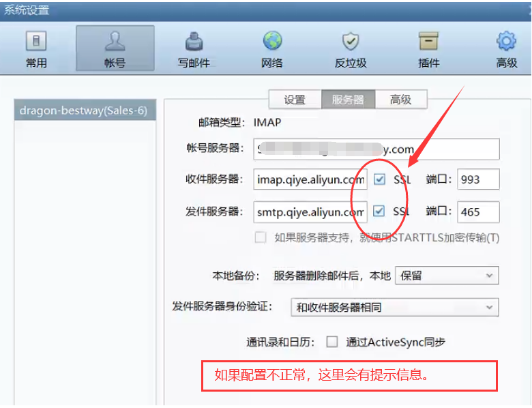The height and width of the screenshot is (408, 532).
Task: Expand the 本地备份 保留 dropdown
Action: [x=447, y=276]
